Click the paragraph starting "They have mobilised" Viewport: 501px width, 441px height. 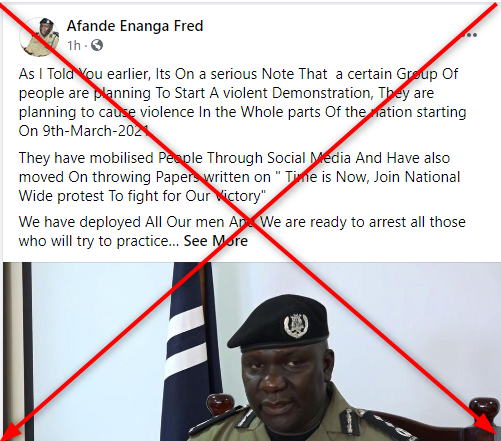click(x=239, y=177)
